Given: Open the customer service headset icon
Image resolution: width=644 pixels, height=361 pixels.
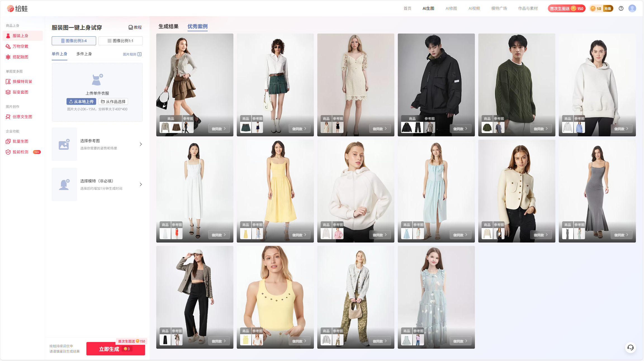Looking at the screenshot, I should pyautogui.click(x=630, y=348).
